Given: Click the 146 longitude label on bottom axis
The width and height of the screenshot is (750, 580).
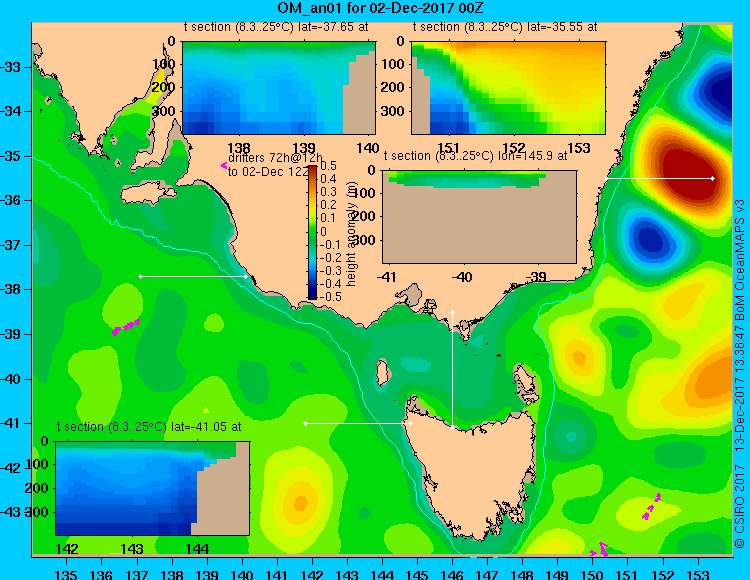Looking at the screenshot, I should click(452, 574).
